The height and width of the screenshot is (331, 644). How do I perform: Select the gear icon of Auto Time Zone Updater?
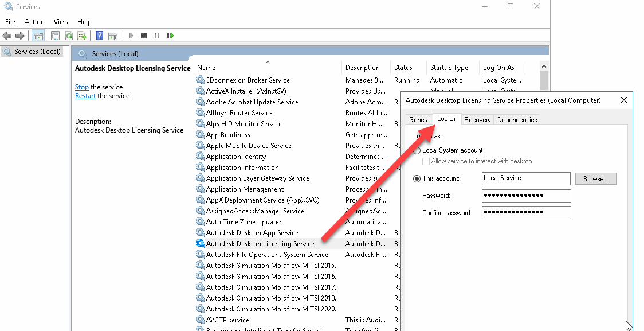[x=200, y=221]
